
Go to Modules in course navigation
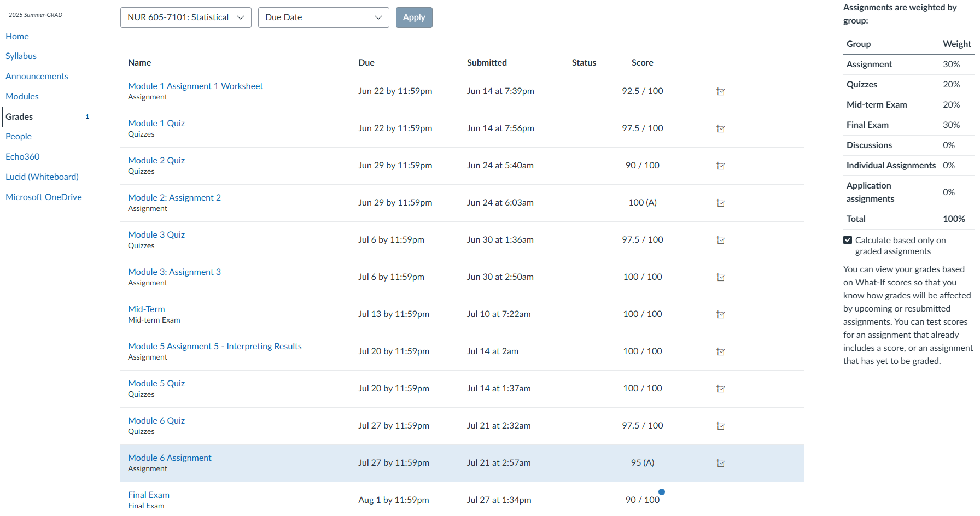(x=22, y=96)
